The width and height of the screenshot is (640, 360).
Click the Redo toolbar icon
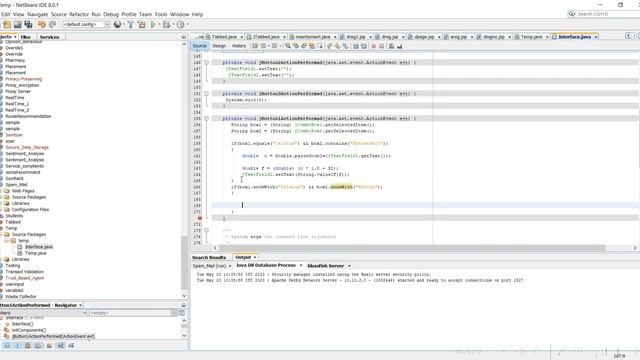pos(52,24)
